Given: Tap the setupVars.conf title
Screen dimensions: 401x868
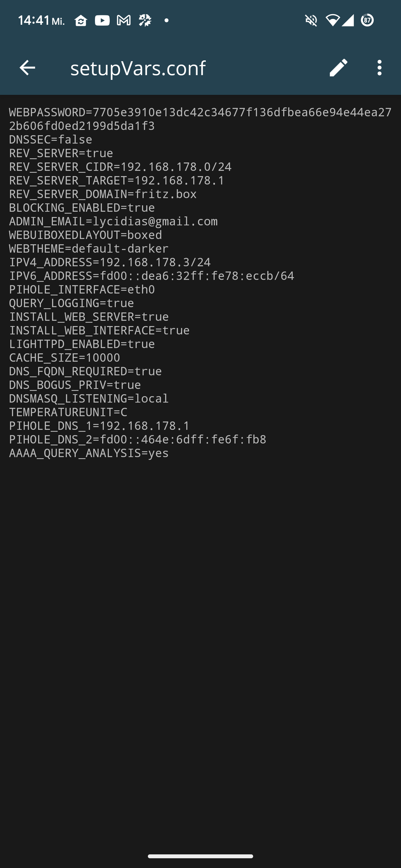Looking at the screenshot, I should tap(138, 68).
